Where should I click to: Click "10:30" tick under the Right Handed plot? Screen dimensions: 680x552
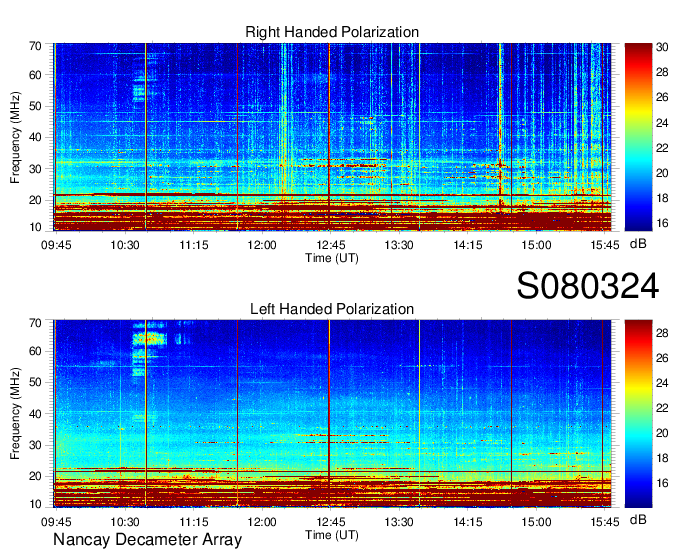click(x=125, y=245)
